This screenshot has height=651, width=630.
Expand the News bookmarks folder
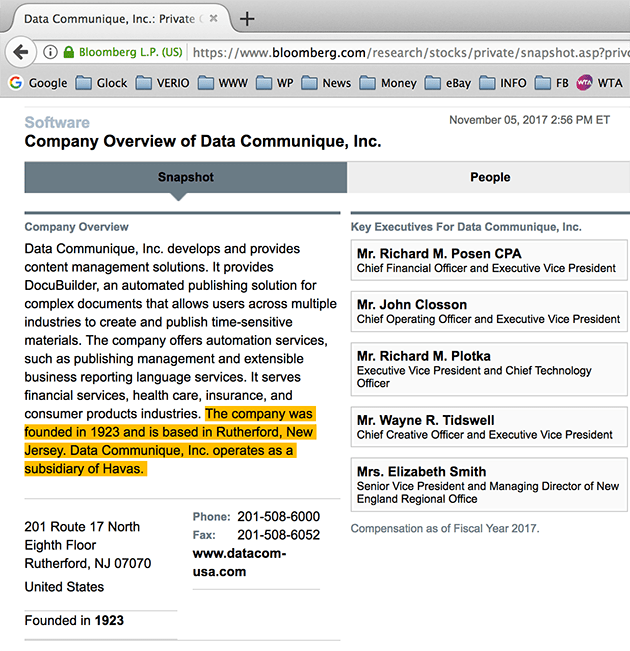point(325,83)
